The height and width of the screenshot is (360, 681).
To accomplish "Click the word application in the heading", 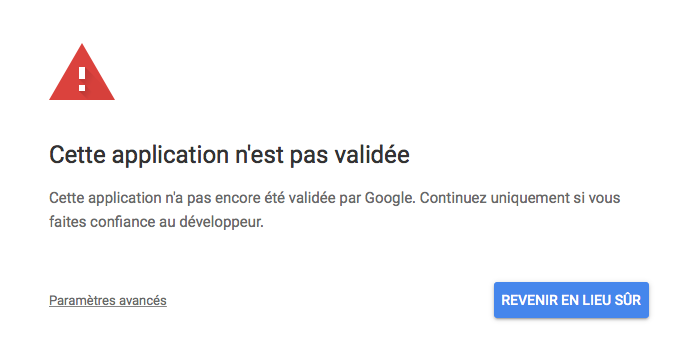I will [170, 155].
